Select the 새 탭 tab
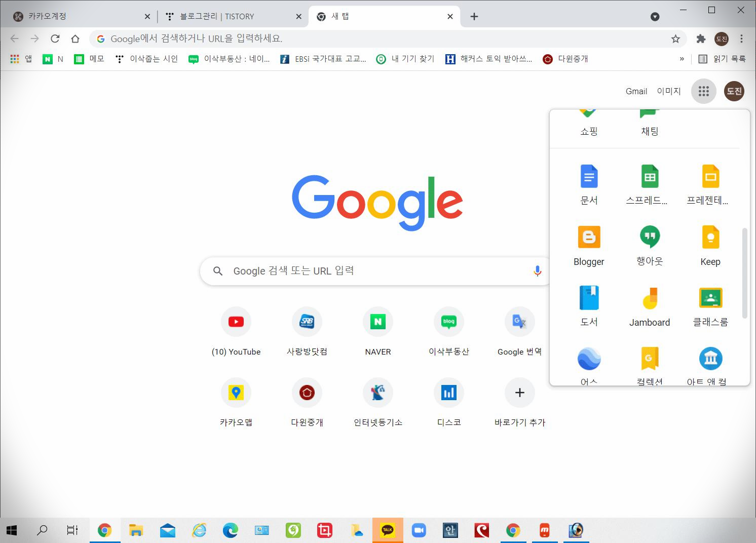The width and height of the screenshot is (756, 543). pyautogui.click(x=384, y=16)
